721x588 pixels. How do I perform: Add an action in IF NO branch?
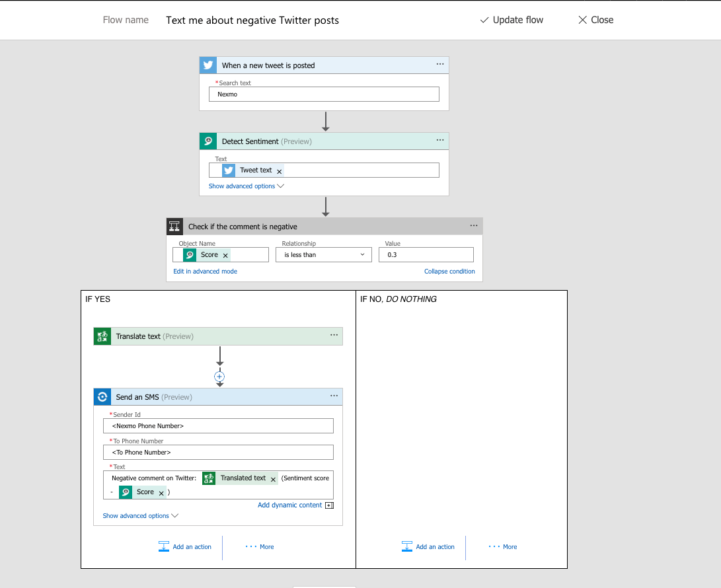(x=428, y=547)
